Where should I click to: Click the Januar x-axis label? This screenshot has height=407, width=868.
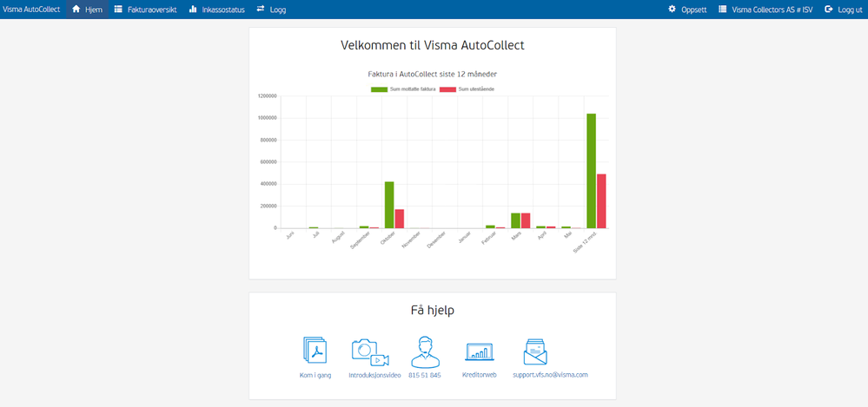[x=464, y=239]
